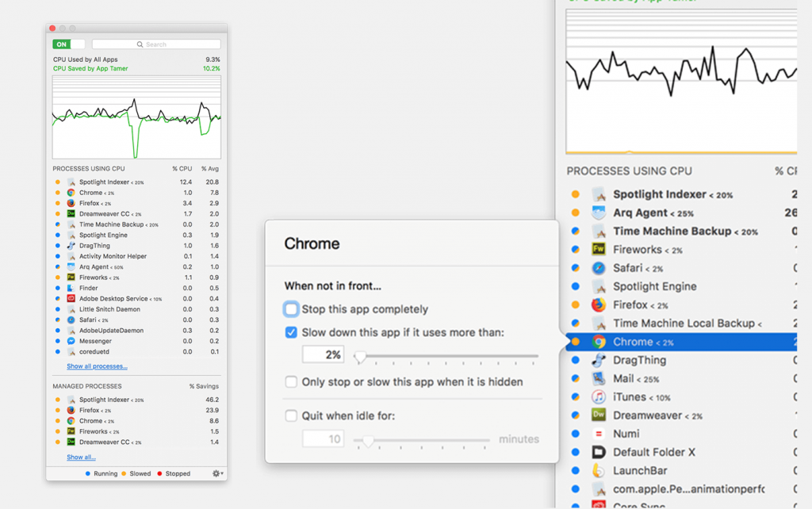Click the Search field in App Tamer
This screenshot has height=509, width=812.
click(x=156, y=44)
